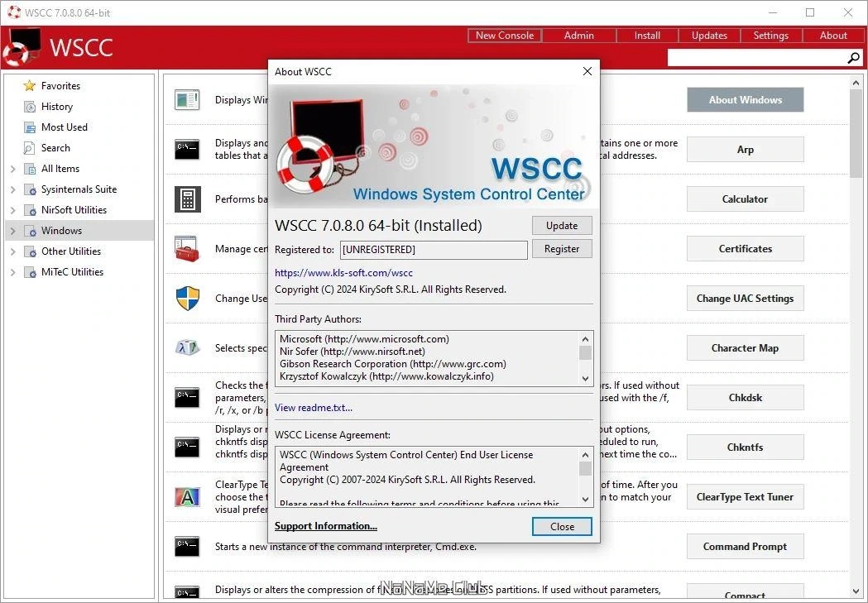Open the New Console tab
The height and width of the screenshot is (603, 868).
pyautogui.click(x=504, y=36)
